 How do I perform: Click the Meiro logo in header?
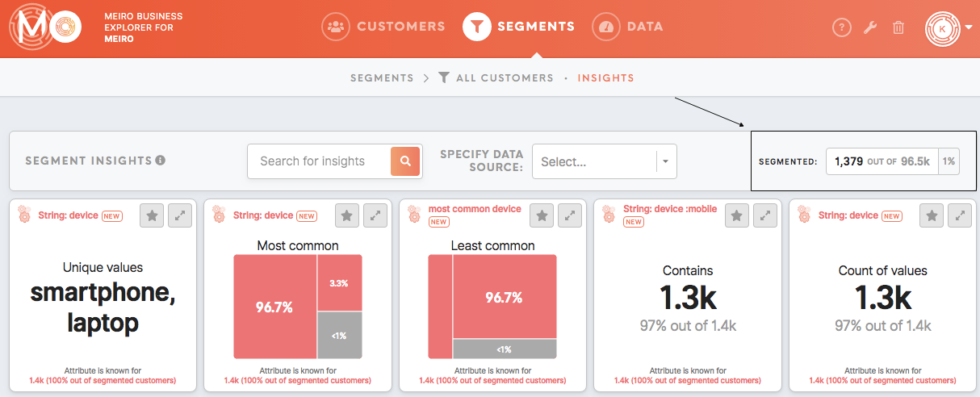coord(45,27)
